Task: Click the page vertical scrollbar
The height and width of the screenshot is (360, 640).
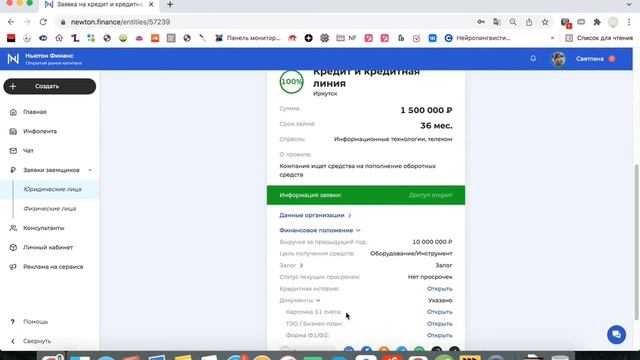Action: 636,242
